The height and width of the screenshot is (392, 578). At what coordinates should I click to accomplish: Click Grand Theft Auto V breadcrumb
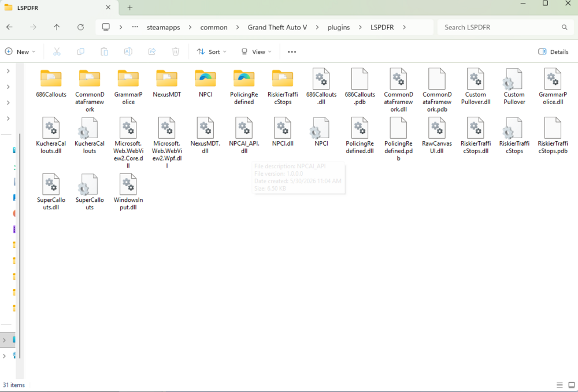click(x=277, y=27)
